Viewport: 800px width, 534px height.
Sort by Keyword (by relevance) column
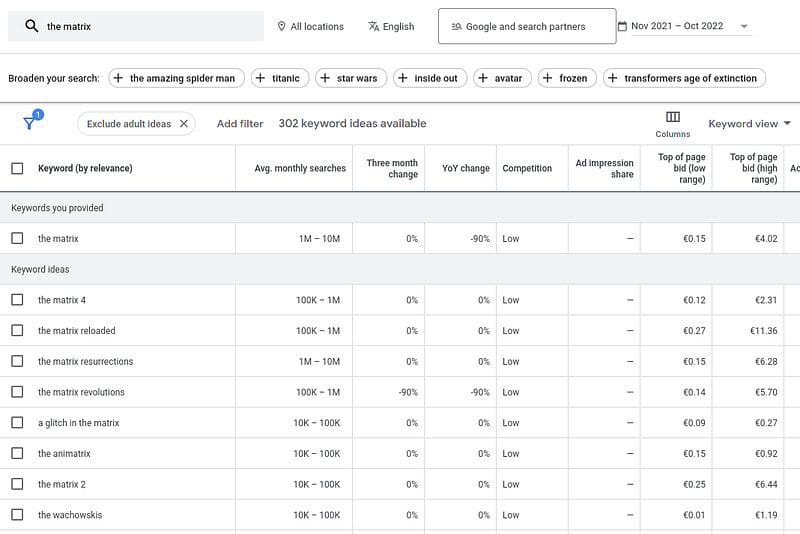(x=85, y=168)
